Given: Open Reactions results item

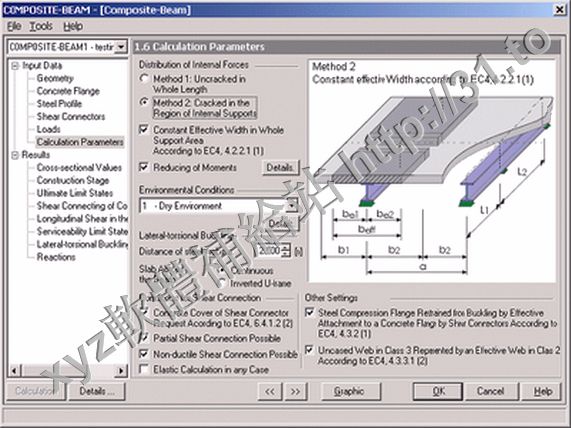Looking at the screenshot, I should click(56, 257).
